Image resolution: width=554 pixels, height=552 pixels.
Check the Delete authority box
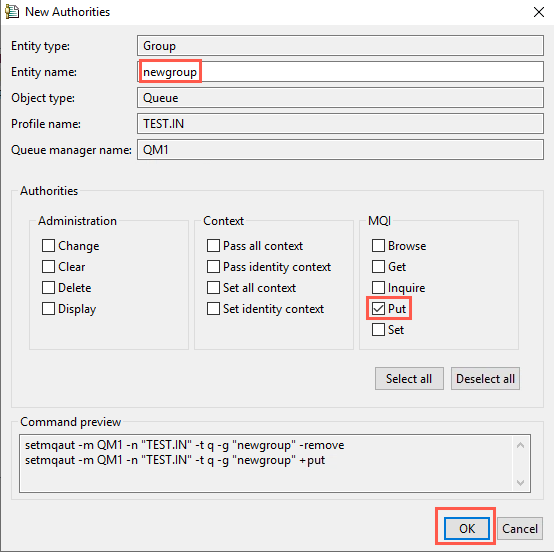[x=48, y=288]
